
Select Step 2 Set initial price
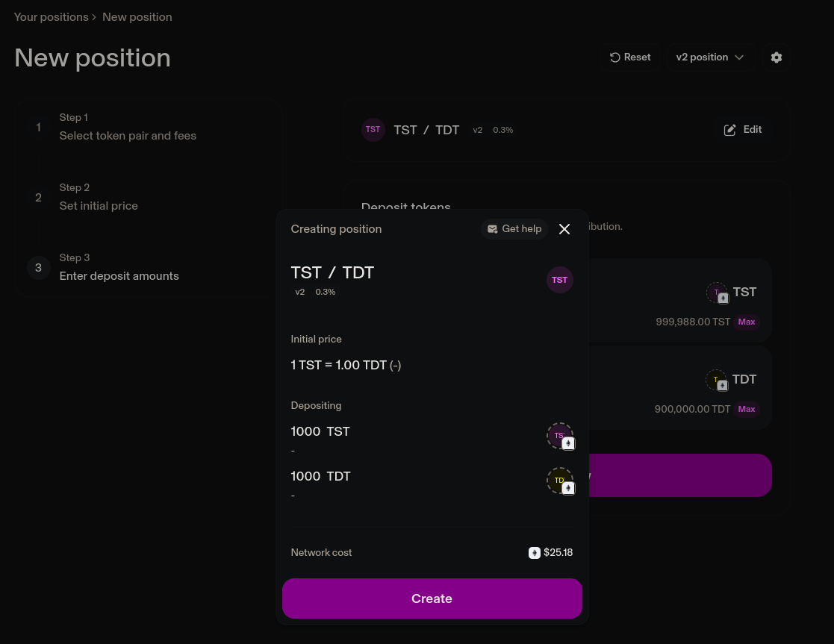tap(99, 197)
